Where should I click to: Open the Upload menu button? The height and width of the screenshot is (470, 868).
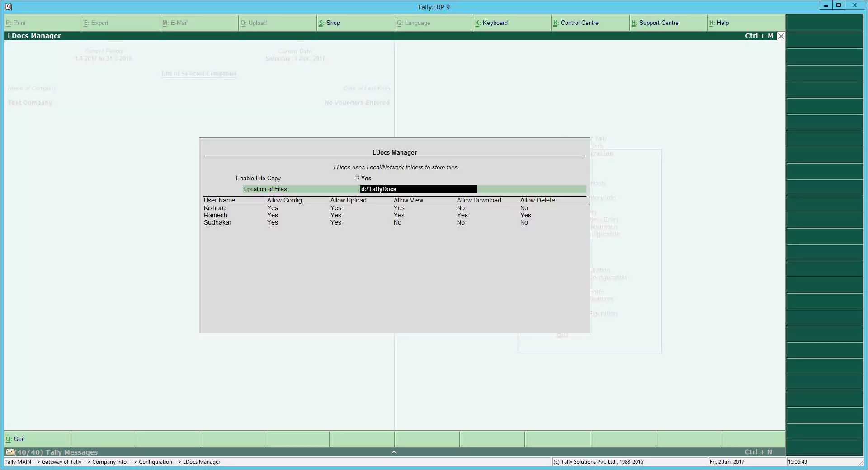click(x=278, y=23)
